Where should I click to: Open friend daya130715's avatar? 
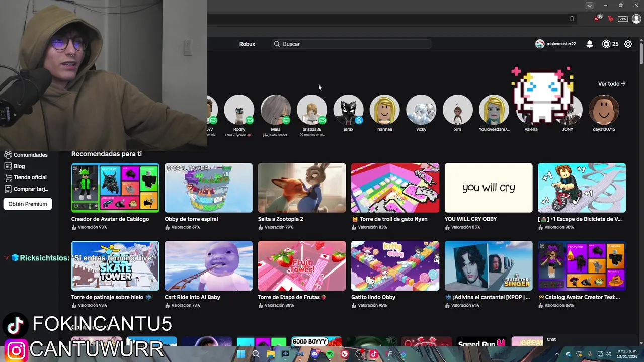pyautogui.click(x=604, y=109)
